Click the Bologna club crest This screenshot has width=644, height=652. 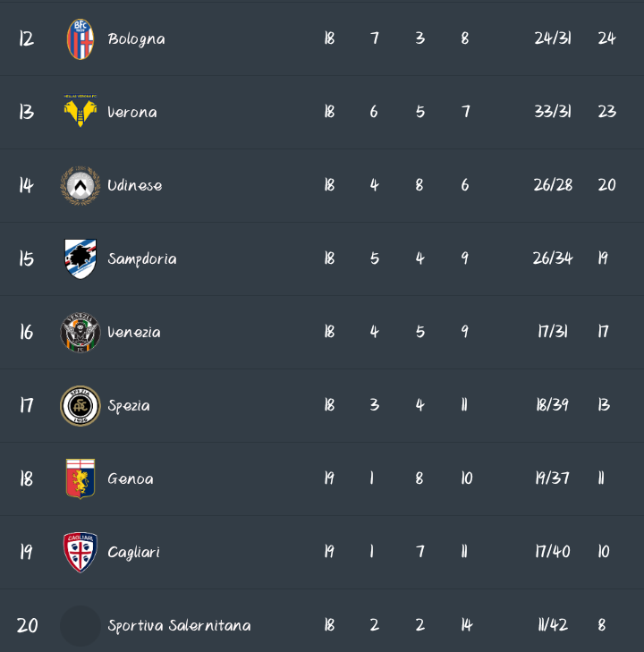coord(80,39)
